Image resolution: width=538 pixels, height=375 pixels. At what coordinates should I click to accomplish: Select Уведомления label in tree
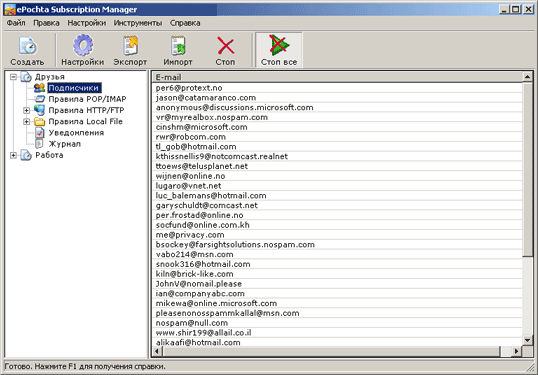[76, 132]
